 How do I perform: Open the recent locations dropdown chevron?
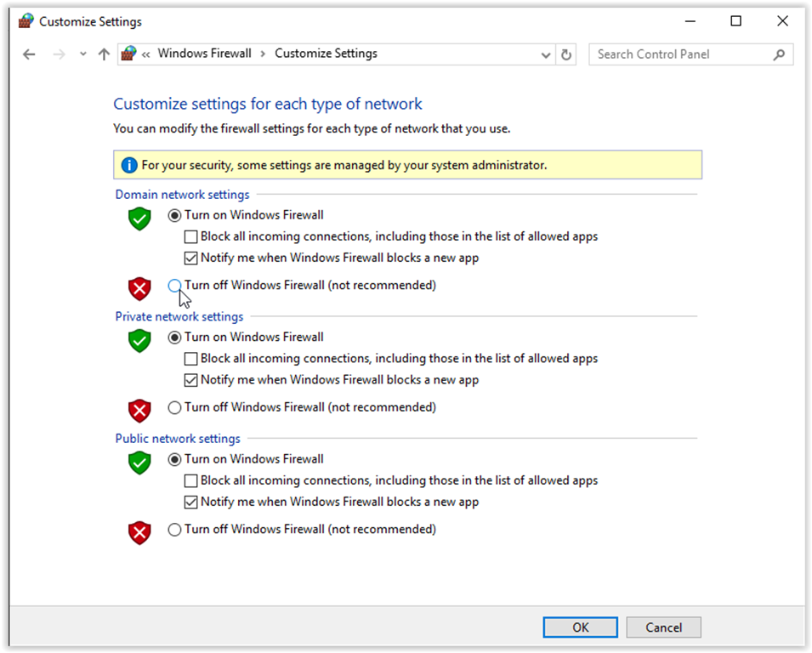[82, 54]
